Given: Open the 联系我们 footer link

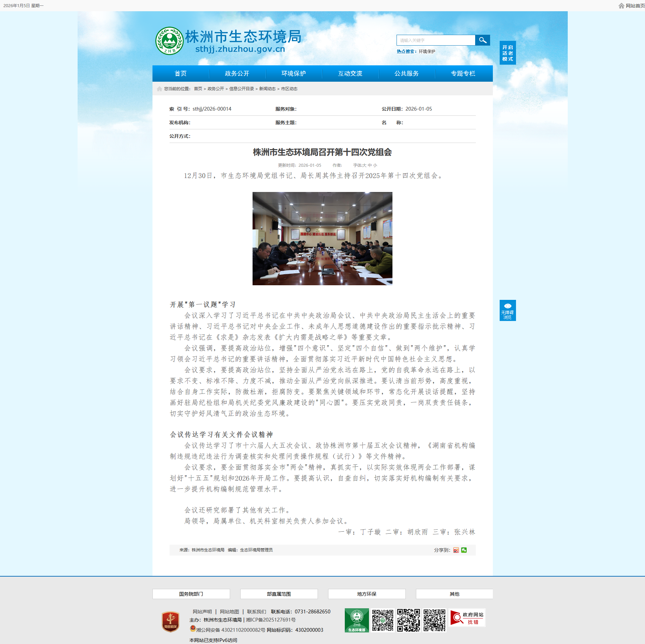Looking at the screenshot, I should pos(256,612).
